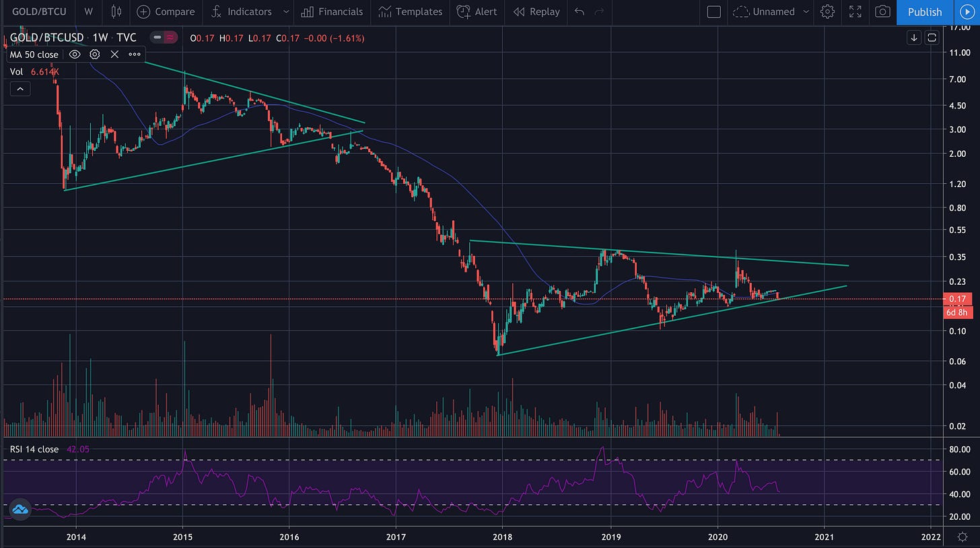Open indicator Templates menu
Viewport: 980px width, 548px height.
409,11
